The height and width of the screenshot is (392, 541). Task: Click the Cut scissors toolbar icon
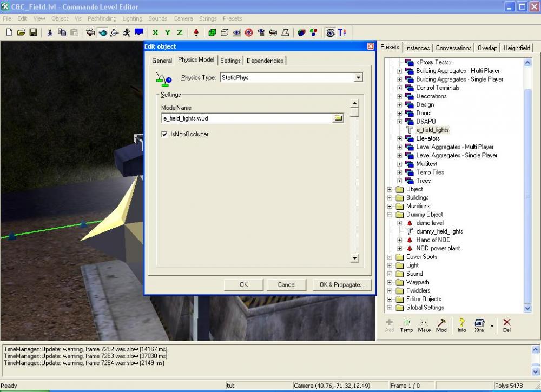50,32
